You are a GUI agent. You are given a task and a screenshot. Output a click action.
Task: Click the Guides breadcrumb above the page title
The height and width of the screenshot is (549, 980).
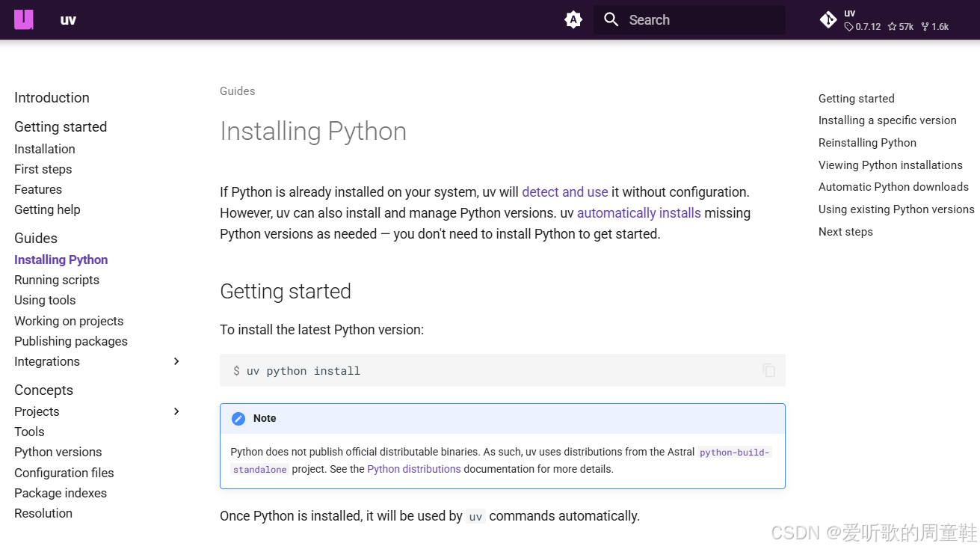pyautogui.click(x=238, y=91)
